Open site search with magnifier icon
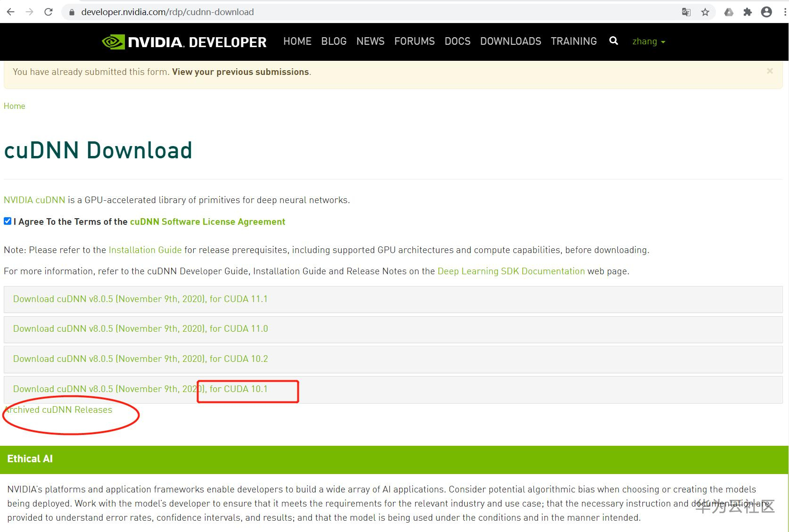The width and height of the screenshot is (789, 532). [613, 41]
